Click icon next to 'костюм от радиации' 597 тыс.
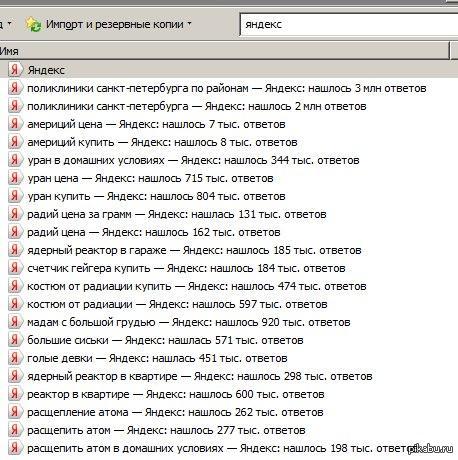Image resolution: width=458 pixels, height=460 pixels. click(15, 304)
